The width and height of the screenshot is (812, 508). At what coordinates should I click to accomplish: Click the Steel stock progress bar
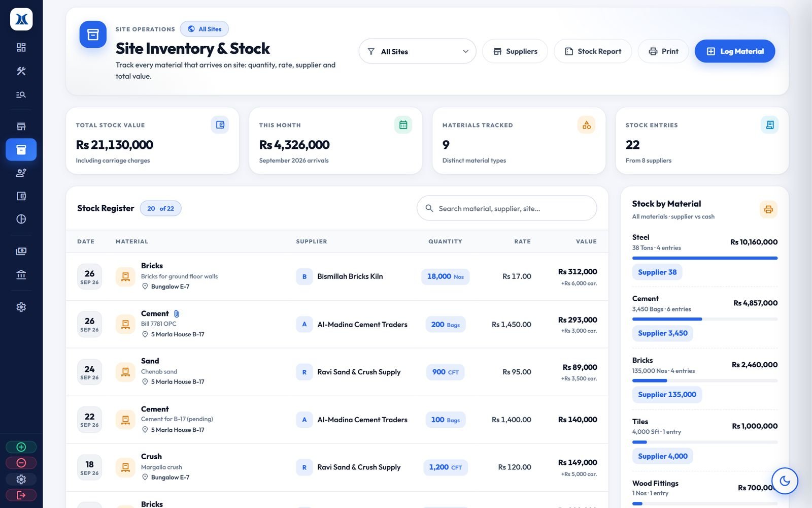click(x=705, y=258)
